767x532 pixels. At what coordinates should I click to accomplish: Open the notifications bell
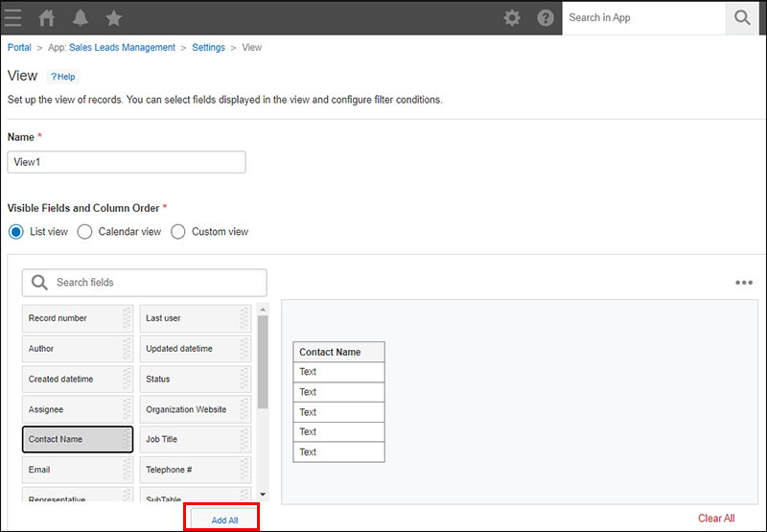click(x=80, y=17)
